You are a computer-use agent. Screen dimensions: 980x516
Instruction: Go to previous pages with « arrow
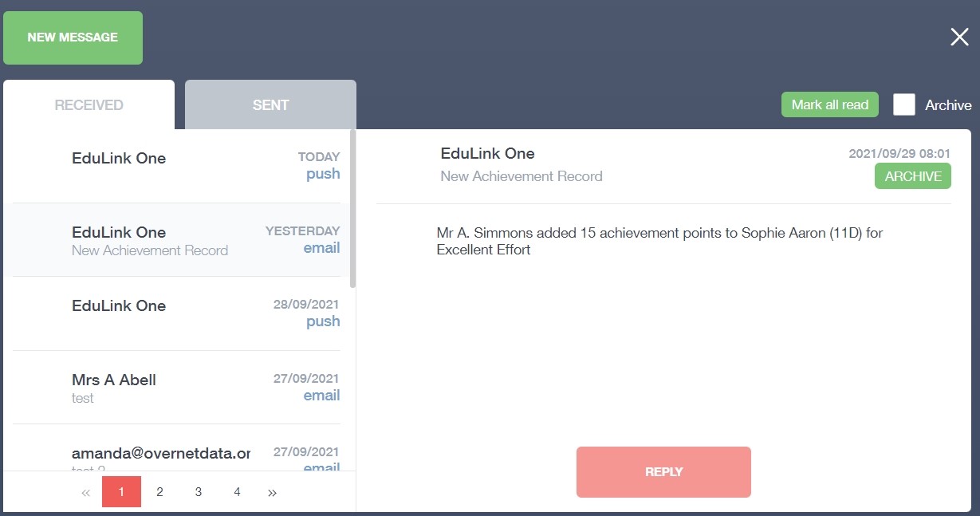pyautogui.click(x=86, y=493)
